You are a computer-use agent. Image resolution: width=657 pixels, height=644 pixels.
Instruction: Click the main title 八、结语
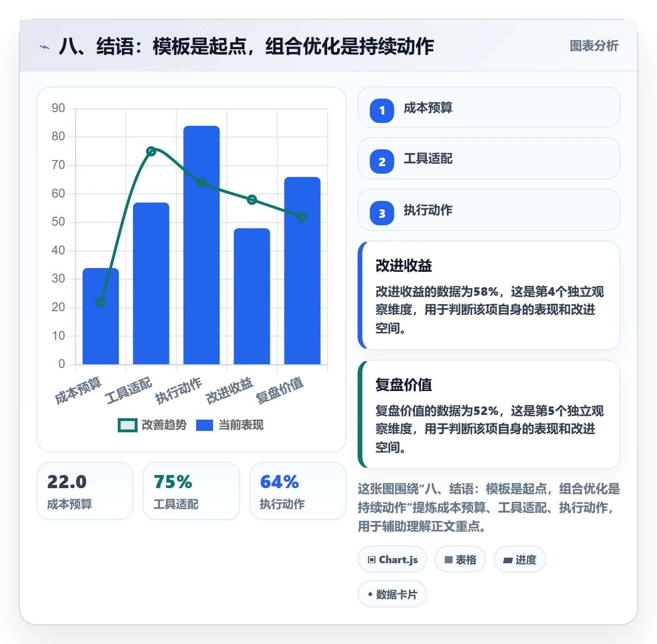tap(246, 46)
